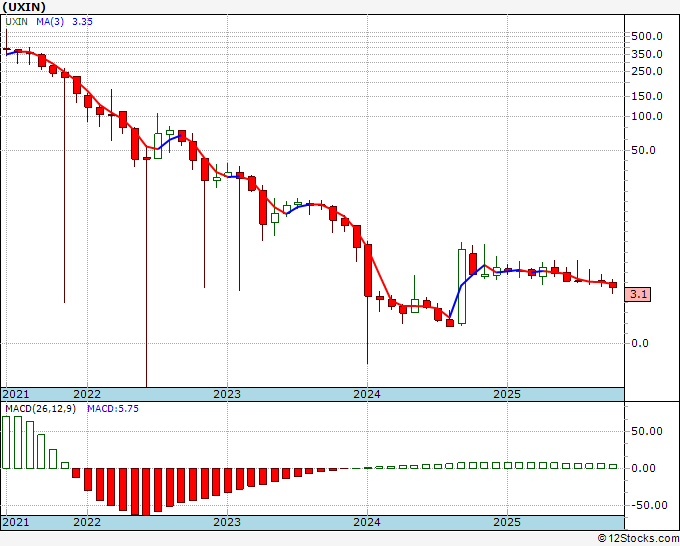Open the 12Stocks.com copyright link

pyautogui.click(x=638, y=539)
